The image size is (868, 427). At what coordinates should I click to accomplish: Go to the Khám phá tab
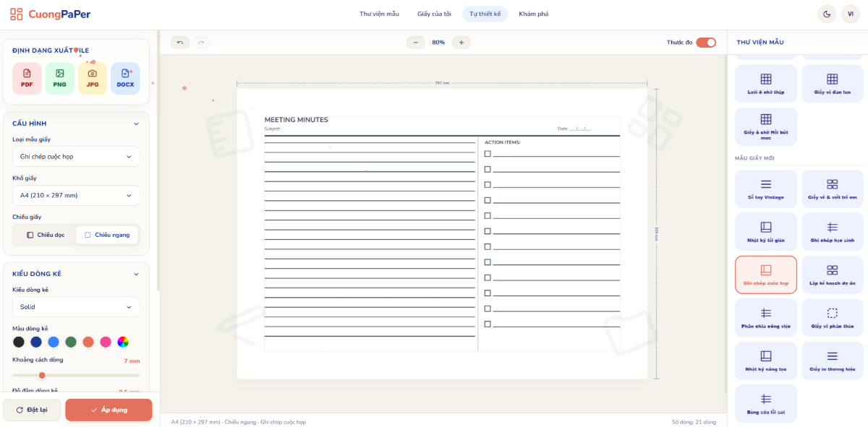coord(534,14)
